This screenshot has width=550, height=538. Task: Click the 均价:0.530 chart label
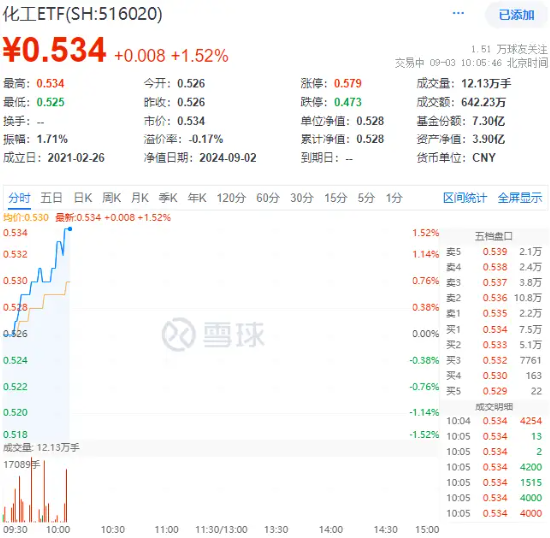pos(26,218)
